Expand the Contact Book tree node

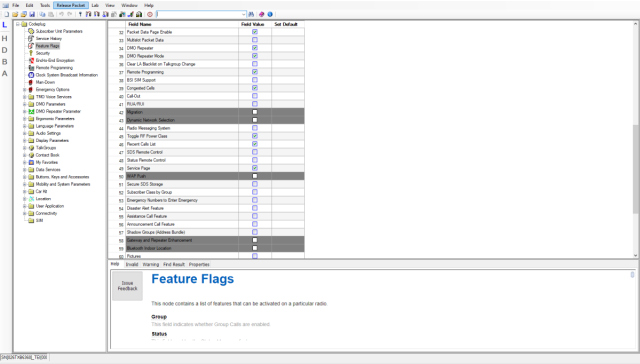click(24, 155)
